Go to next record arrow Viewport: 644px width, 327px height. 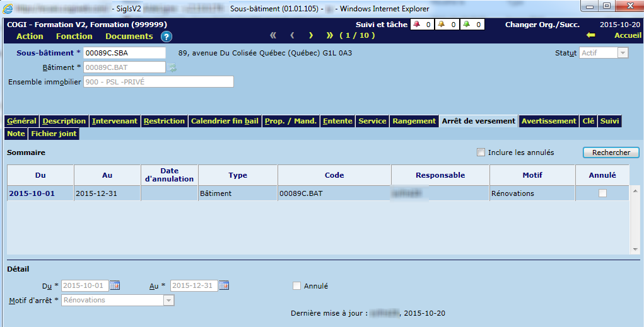pos(310,36)
